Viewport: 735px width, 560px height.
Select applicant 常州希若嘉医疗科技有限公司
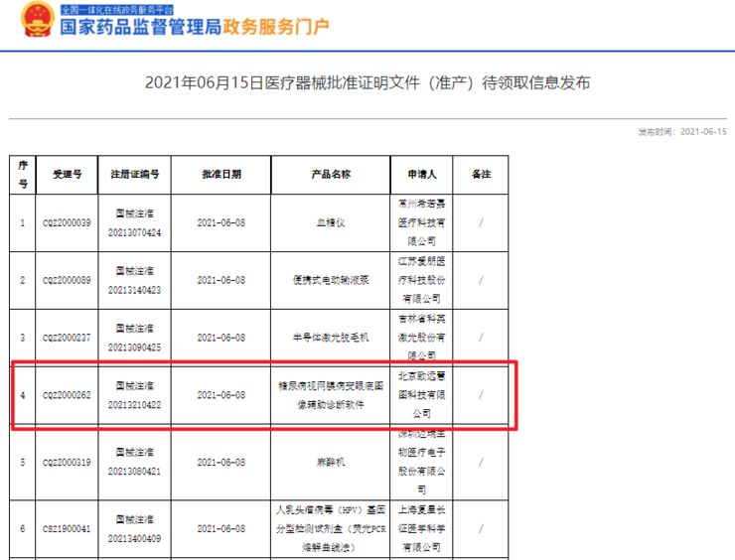tap(422, 223)
